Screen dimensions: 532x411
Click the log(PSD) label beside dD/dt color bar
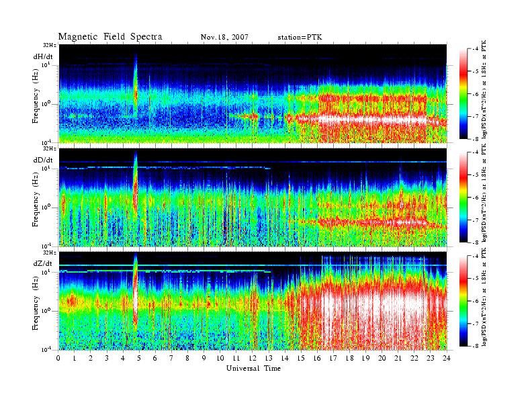pyautogui.click(x=484, y=193)
